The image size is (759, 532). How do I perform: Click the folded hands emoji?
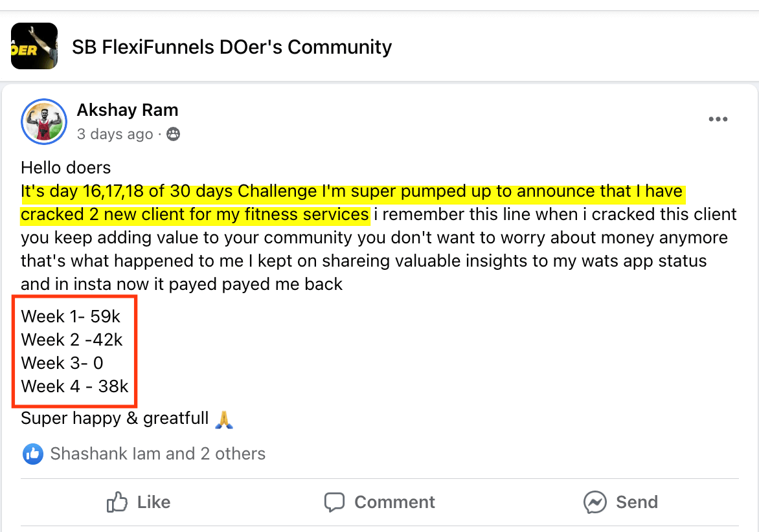(x=223, y=419)
